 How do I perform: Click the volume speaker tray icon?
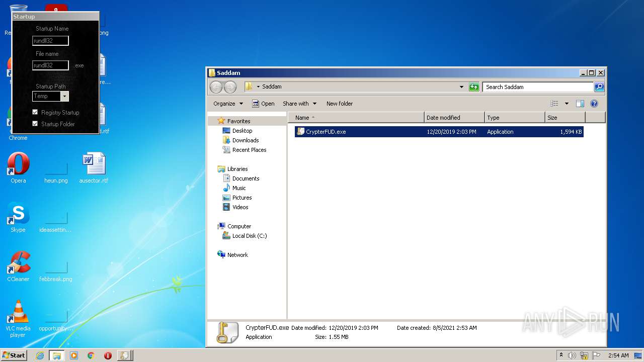572,355
